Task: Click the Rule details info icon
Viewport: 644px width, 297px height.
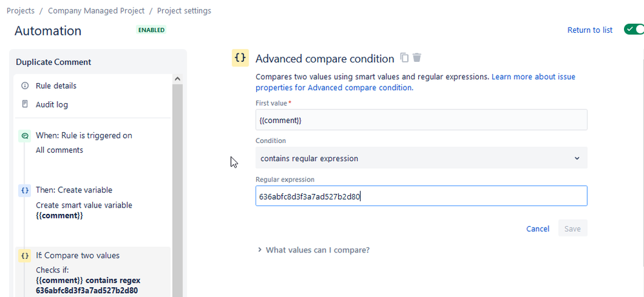Action: (x=25, y=86)
